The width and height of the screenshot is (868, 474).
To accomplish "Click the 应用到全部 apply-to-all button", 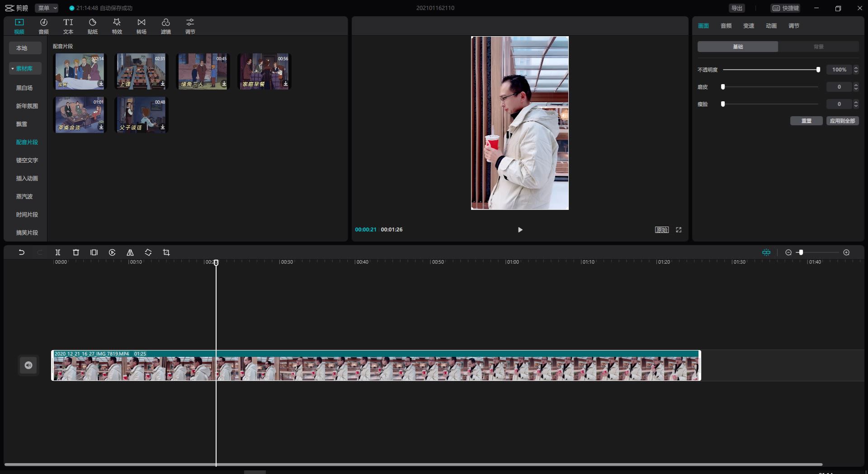I will [842, 121].
